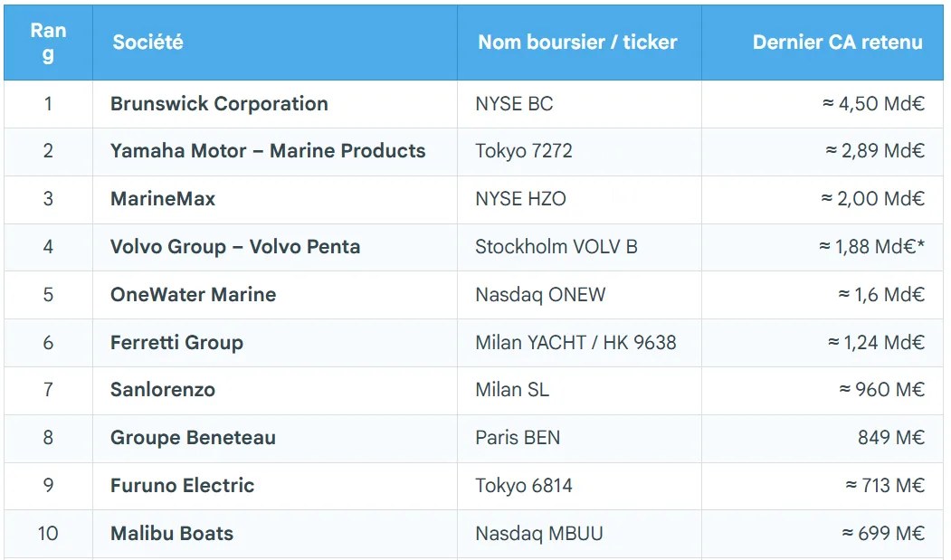951x560 pixels.
Task: Select 'Volvo Group – Volvo Penta' cell
Action: 275,247
